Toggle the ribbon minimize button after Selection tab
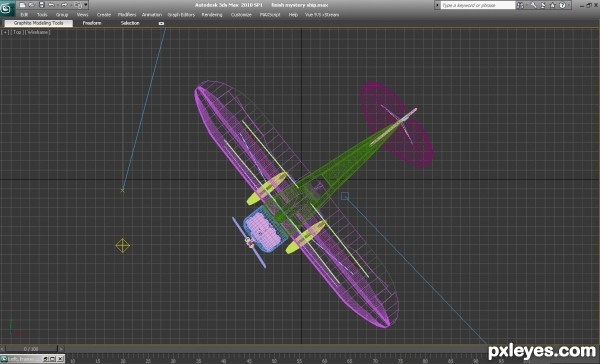 click(x=161, y=23)
